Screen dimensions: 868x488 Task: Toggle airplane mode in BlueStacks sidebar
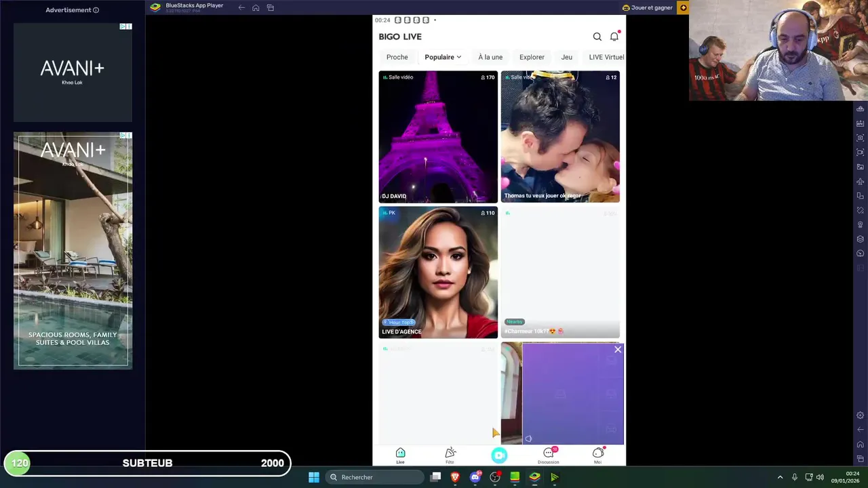(861, 182)
